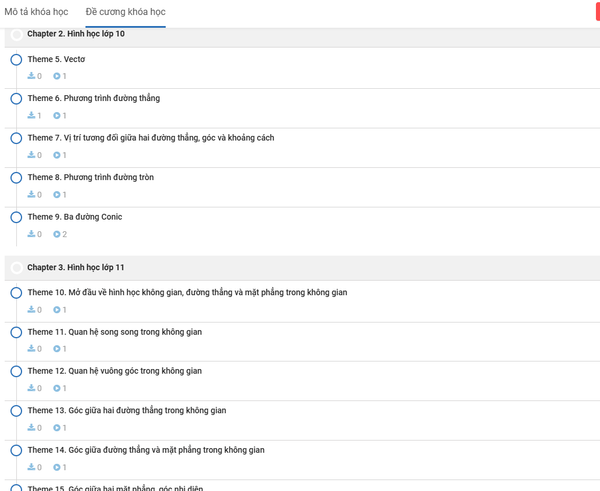
Task: Click download icon under Theme 13
Action: [31, 428]
